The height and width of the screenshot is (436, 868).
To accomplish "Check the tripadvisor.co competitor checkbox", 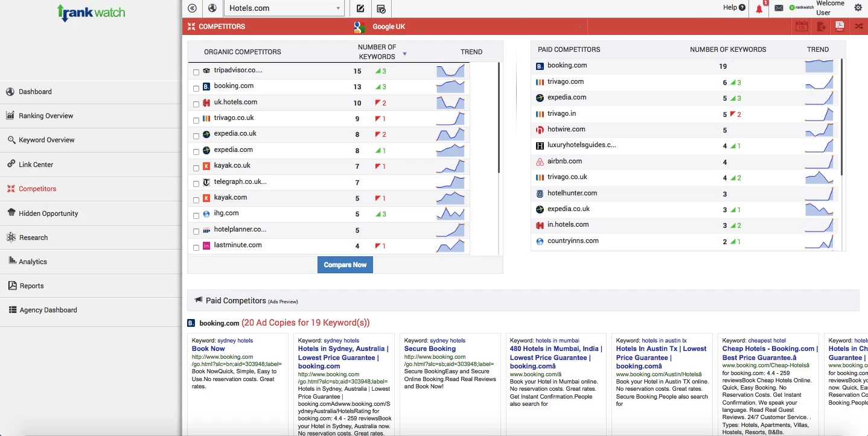I will [196, 72].
